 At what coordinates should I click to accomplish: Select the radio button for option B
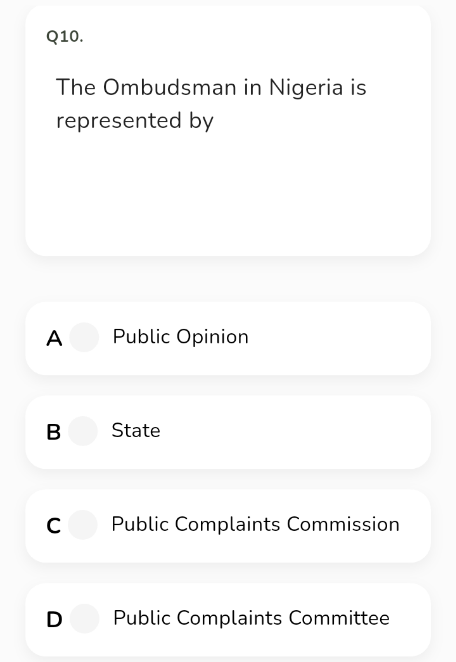[x=83, y=431]
